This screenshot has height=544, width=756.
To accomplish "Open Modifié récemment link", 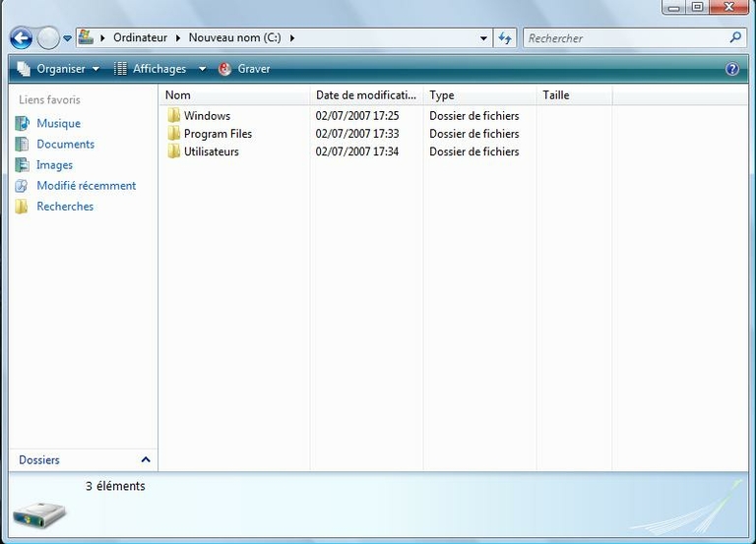I will pos(87,186).
